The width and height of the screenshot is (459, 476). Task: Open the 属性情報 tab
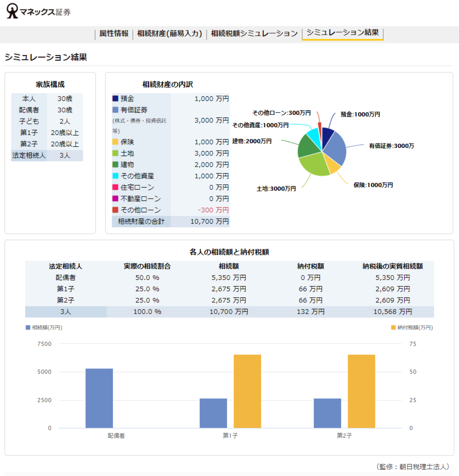[x=114, y=33]
